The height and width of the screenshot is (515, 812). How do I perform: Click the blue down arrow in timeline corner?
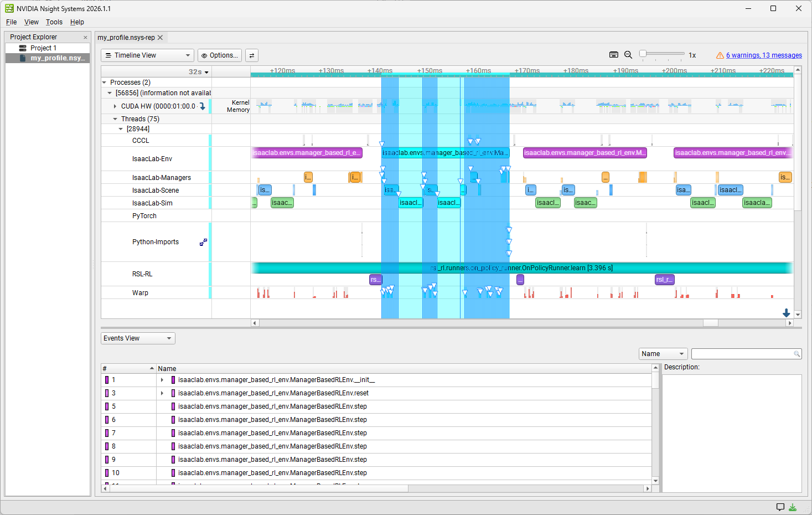[x=786, y=313]
